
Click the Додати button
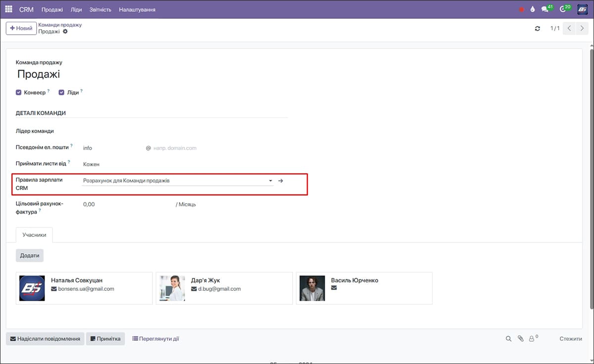click(x=30, y=255)
